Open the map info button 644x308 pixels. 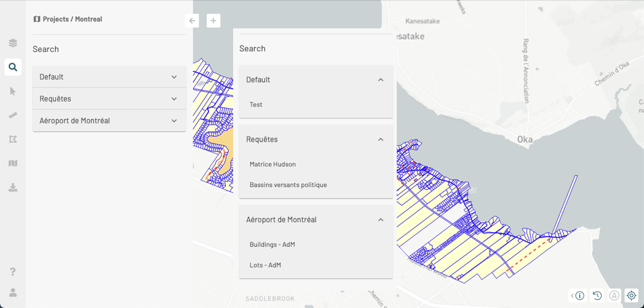click(x=579, y=296)
